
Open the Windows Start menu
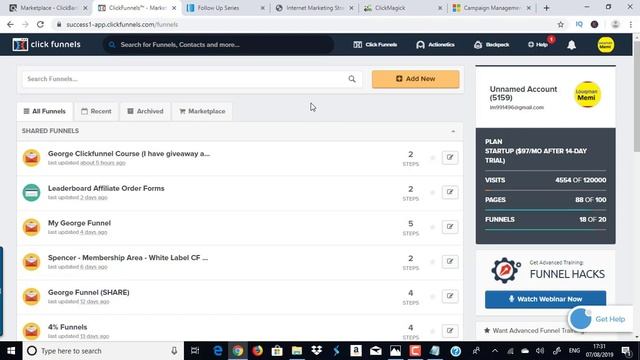coord(11,351)
